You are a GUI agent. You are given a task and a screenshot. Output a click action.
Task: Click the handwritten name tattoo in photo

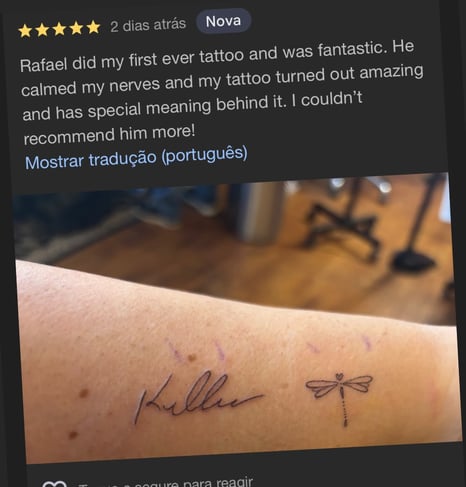click(x=198, y=396)
